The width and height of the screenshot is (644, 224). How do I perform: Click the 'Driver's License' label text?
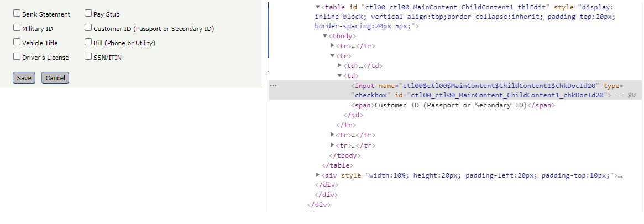pos(45,58)
